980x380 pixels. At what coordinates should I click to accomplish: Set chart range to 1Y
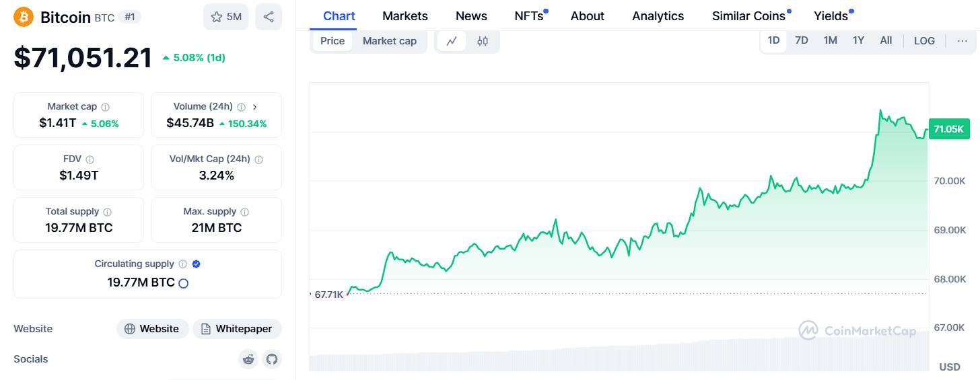[858, 40]
